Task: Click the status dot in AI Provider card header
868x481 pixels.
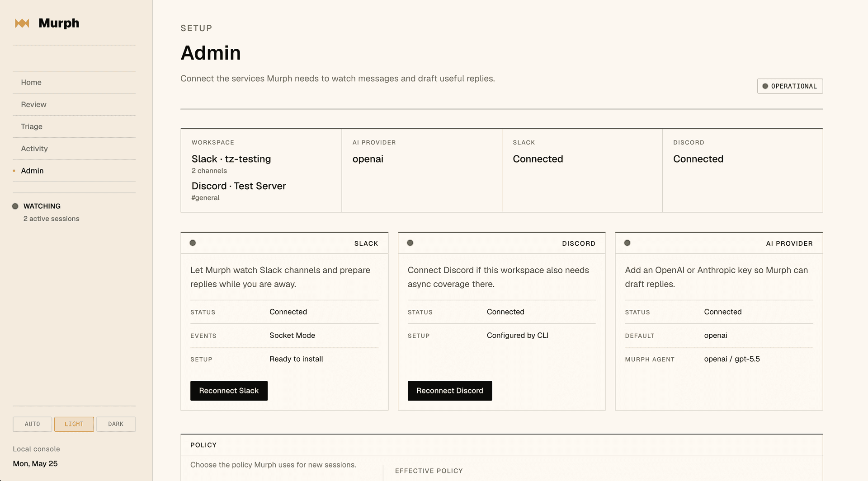Action: point(627,243)
